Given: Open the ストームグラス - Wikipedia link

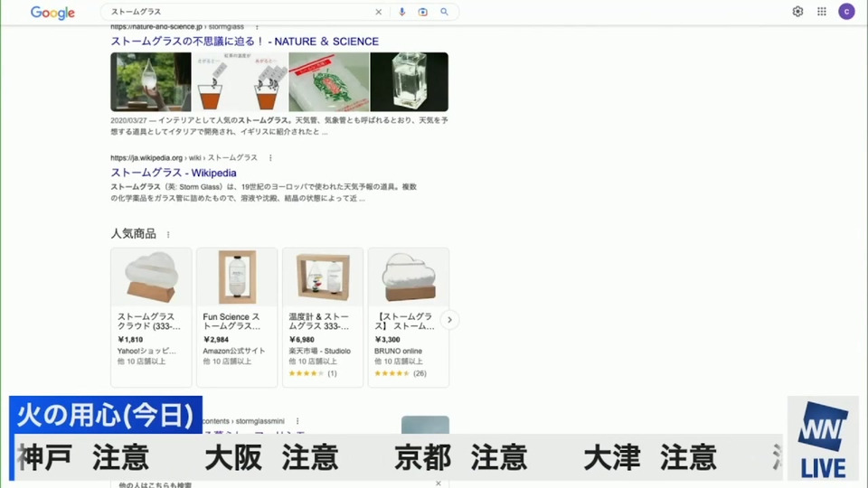Looking at the screenshot, I should pos(174,173).
